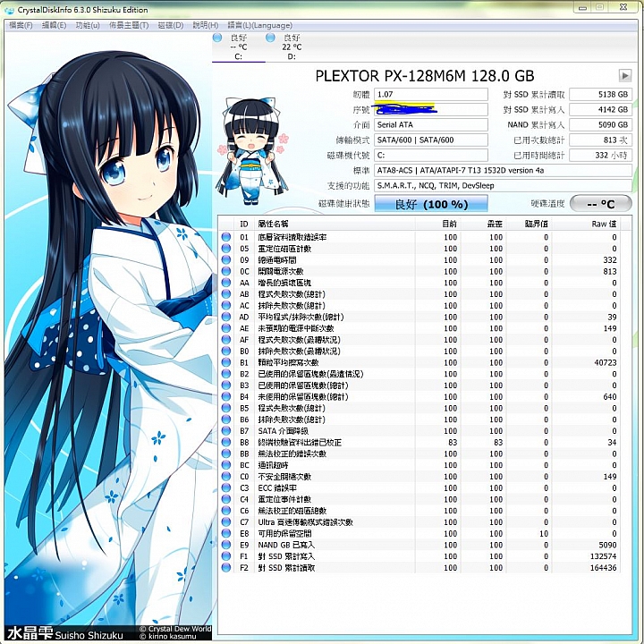Click the CrystalDiskInfo title bar app icon

(x=9, y=10)
